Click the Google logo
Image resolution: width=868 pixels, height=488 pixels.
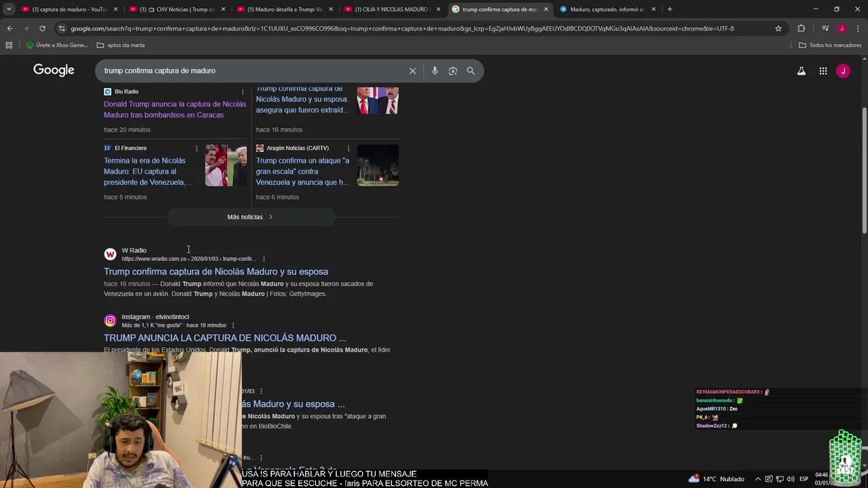click(x=54, y=70)
